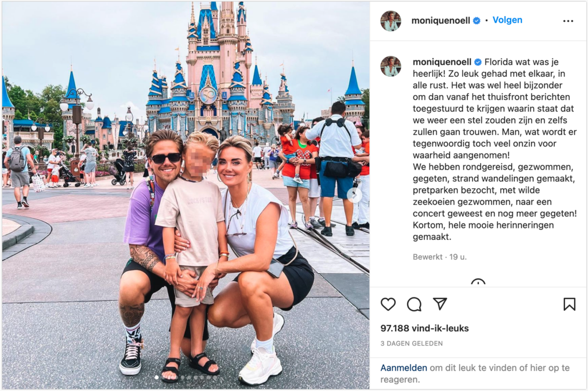Open the moniquenoell profile picture in the header

coord(390,21)
